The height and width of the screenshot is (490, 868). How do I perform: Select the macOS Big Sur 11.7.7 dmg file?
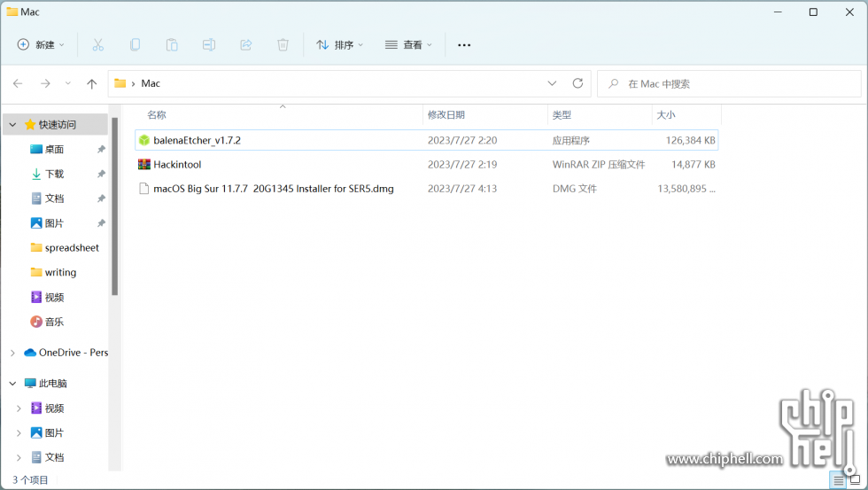coord(426,189)
